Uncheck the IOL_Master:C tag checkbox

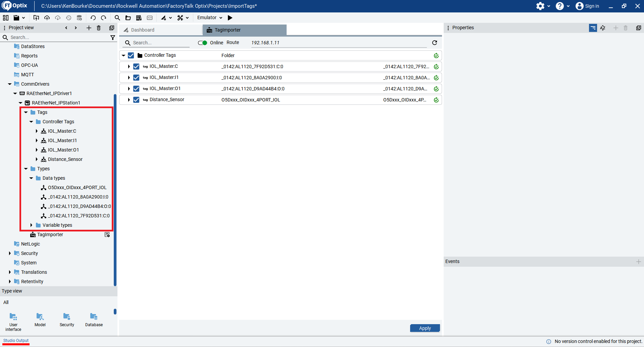136,67
